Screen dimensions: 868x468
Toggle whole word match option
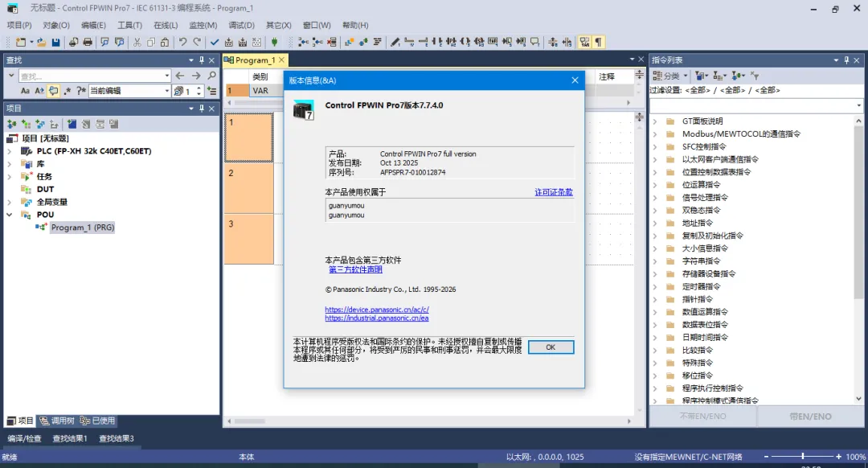click(x=39, y=91)
